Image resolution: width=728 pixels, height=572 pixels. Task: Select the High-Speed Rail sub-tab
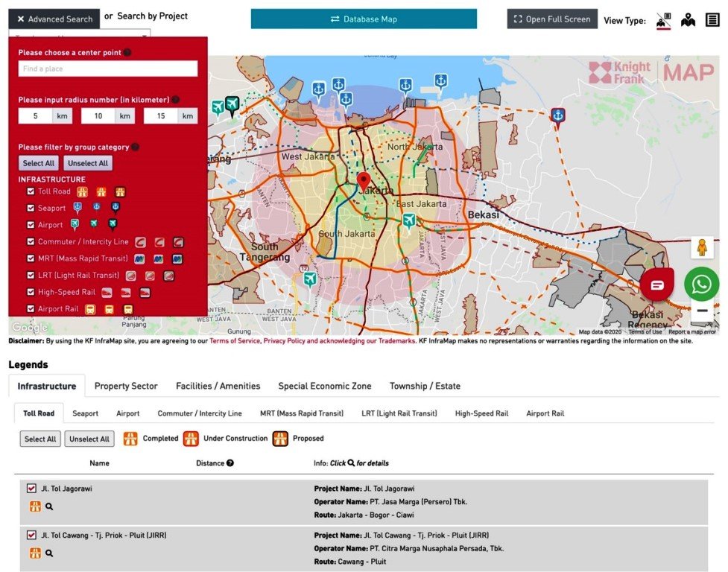coord(481,413)
